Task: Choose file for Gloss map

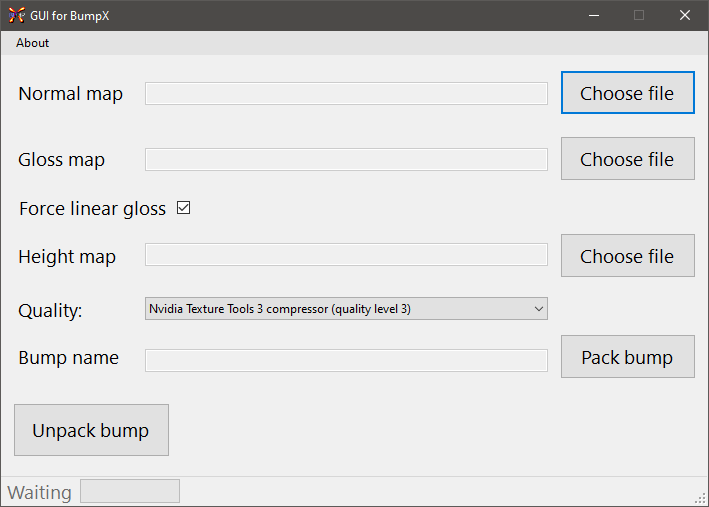Action: tap(627, 159)
